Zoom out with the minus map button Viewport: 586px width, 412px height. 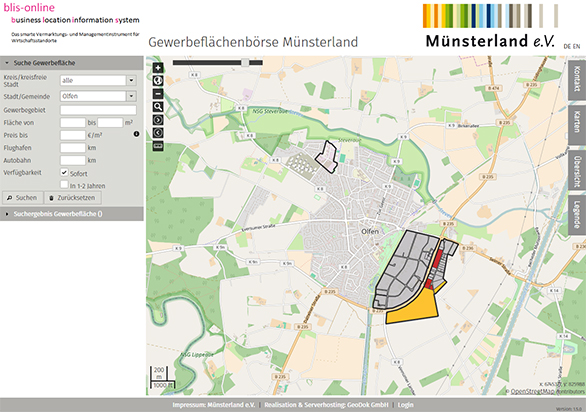(158, 94)
